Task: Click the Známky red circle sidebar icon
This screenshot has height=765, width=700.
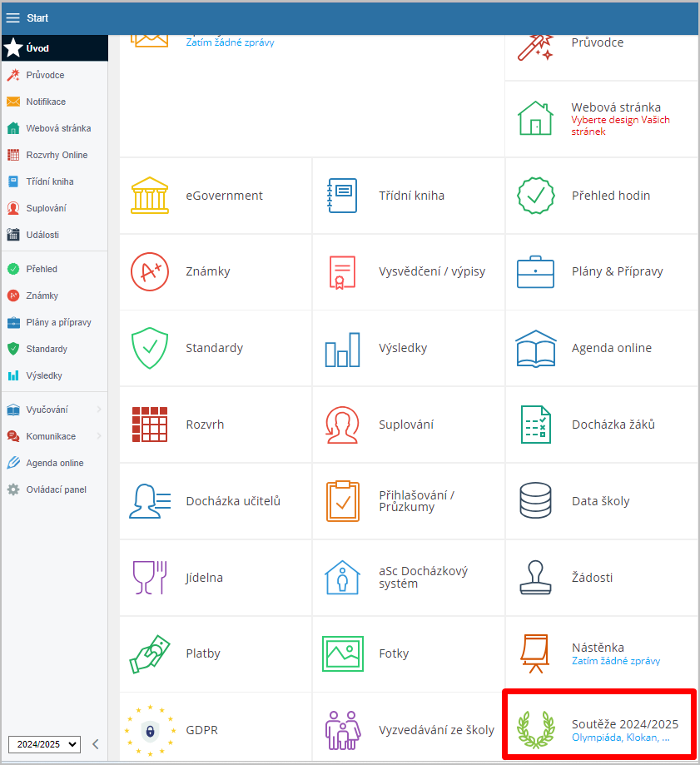Action: (x=13, y=296)
